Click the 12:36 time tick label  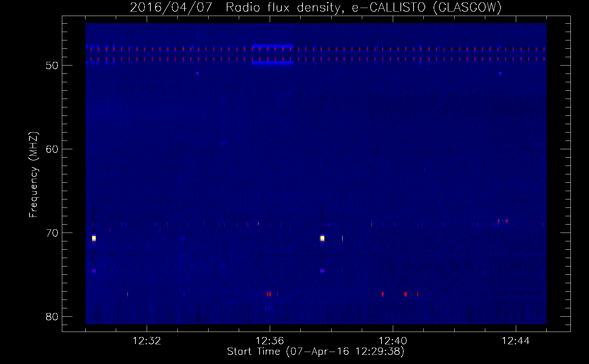[270, 341]
